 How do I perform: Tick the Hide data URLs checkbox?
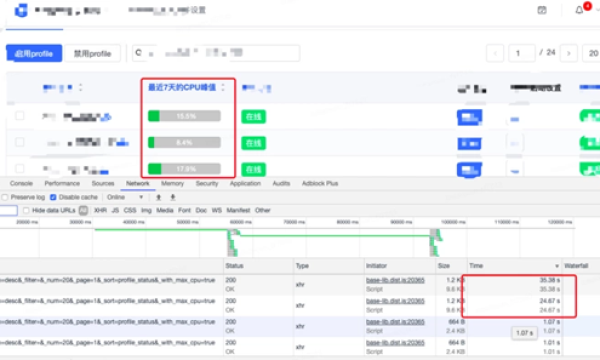click(x=26, y=210)
